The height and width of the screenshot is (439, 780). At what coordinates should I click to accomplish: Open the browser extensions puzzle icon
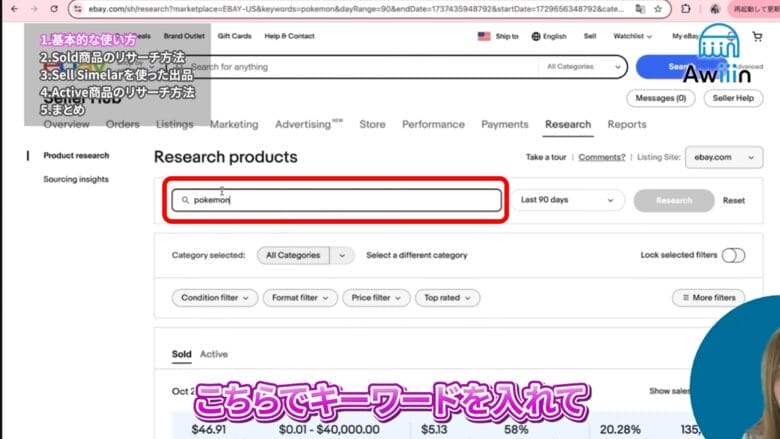click(x=686, y=9)
